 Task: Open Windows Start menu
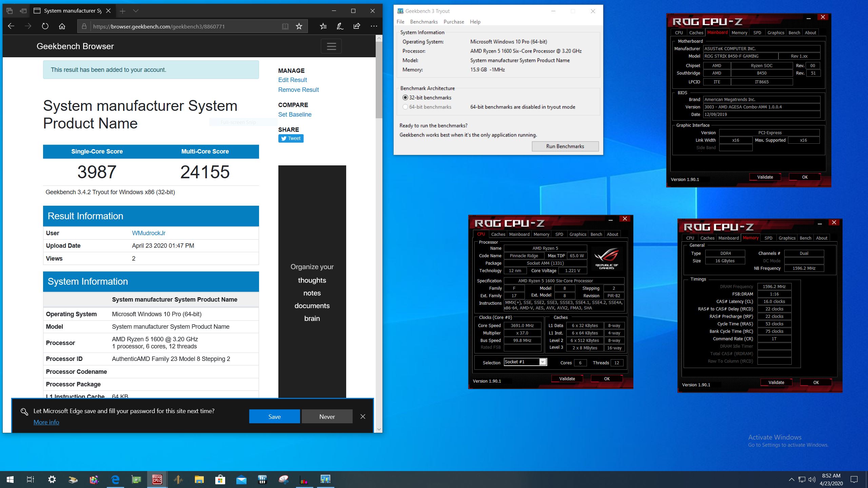tap(10, 480)
